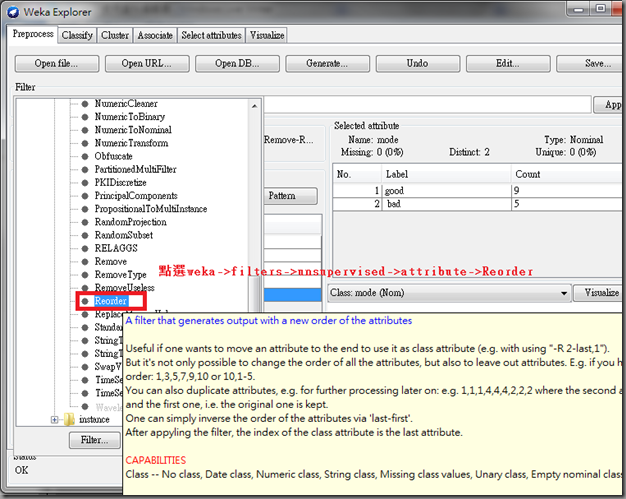Click the filter configuration text field
This screenshot has height=499, width=626.
coord(427,105)
